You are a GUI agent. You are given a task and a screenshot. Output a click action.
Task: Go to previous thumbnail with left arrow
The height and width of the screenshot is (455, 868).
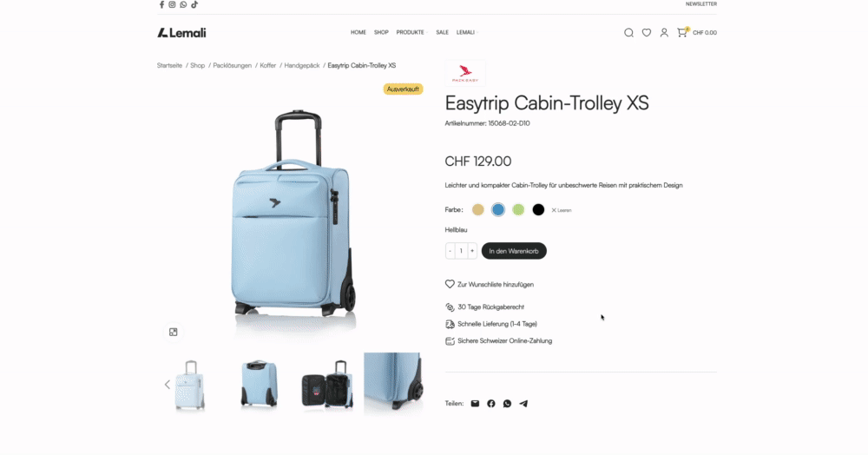(168, 384)
